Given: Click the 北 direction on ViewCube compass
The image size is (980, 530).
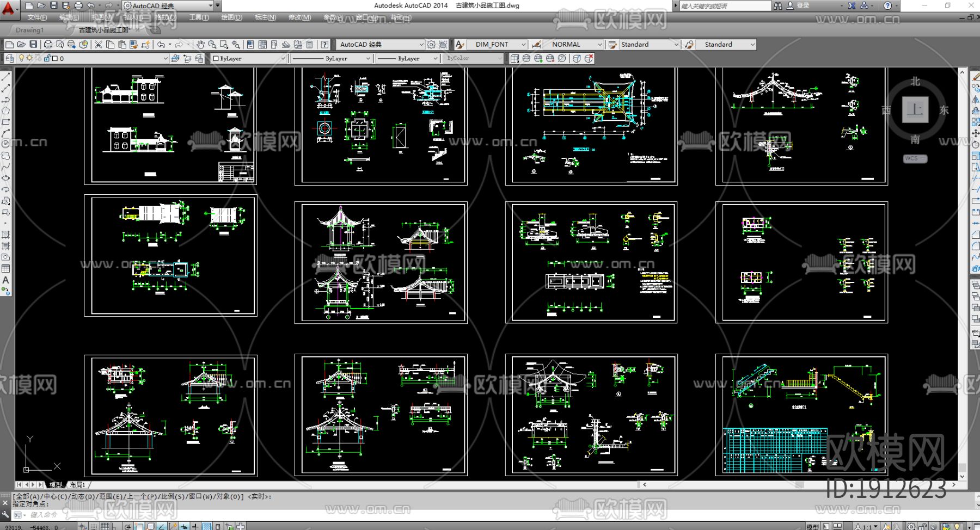Looking at the screenshot, I should coord(915,81).
